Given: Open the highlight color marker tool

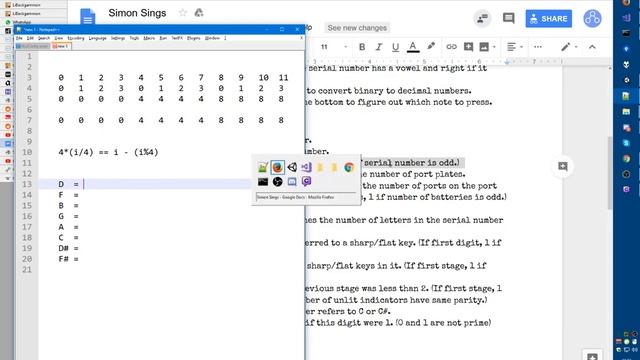Looking at the screenshot, I should (431, 46).
